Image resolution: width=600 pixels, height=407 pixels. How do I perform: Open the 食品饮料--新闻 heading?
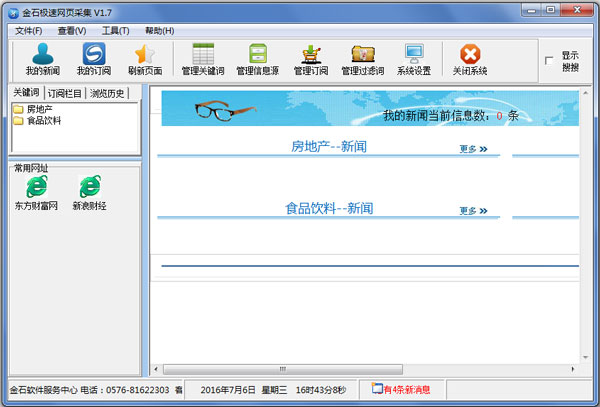(329, 208)
